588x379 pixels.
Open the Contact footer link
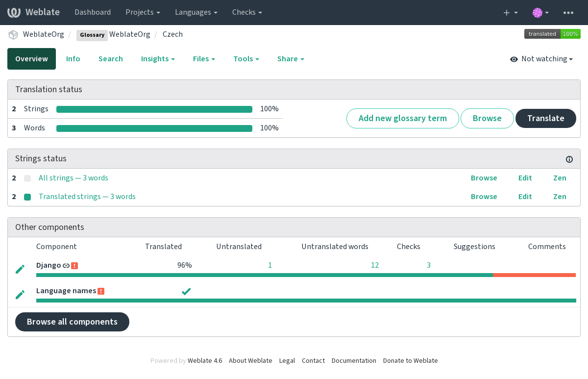coord(313,360)
